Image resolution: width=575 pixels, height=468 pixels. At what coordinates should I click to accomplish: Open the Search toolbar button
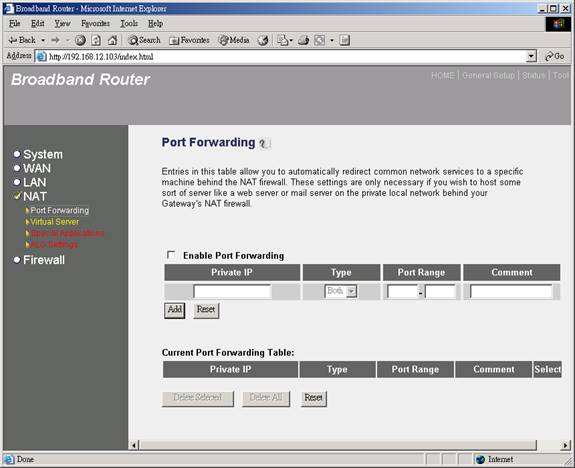click(x=144, y=40)
